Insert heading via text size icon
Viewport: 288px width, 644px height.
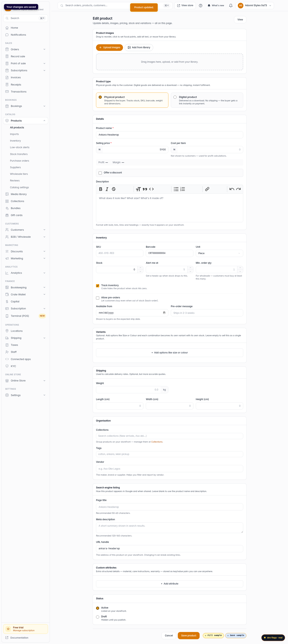click(138, 189)
